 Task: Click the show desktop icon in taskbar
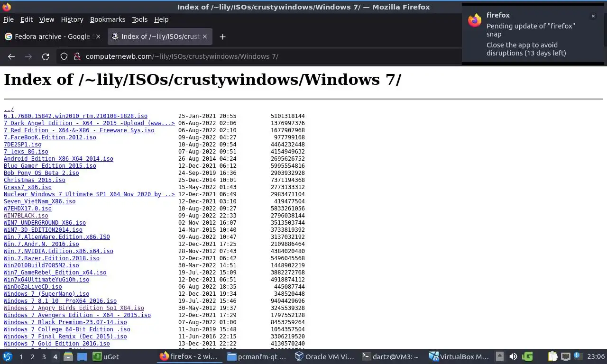(x=82, y=356)
